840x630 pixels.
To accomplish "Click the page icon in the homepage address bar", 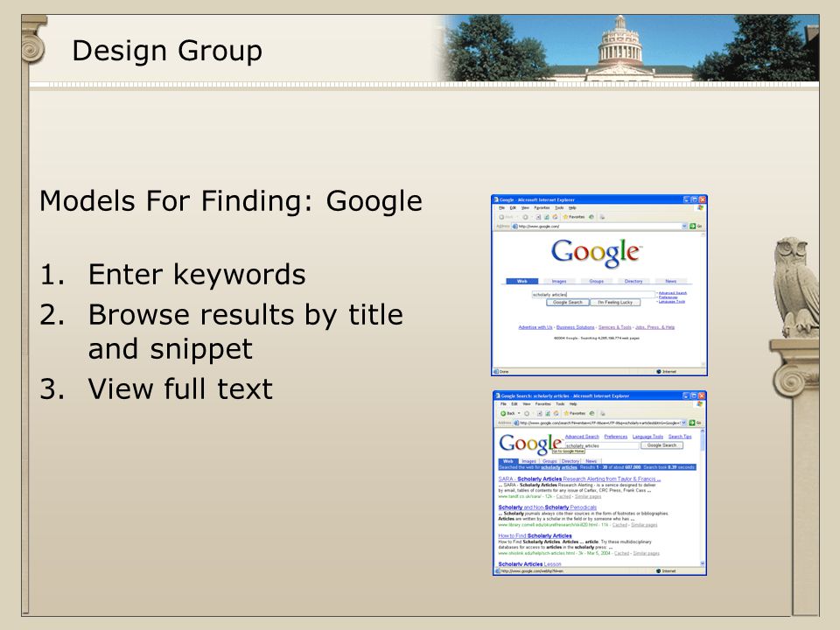I will coord(514,226).
